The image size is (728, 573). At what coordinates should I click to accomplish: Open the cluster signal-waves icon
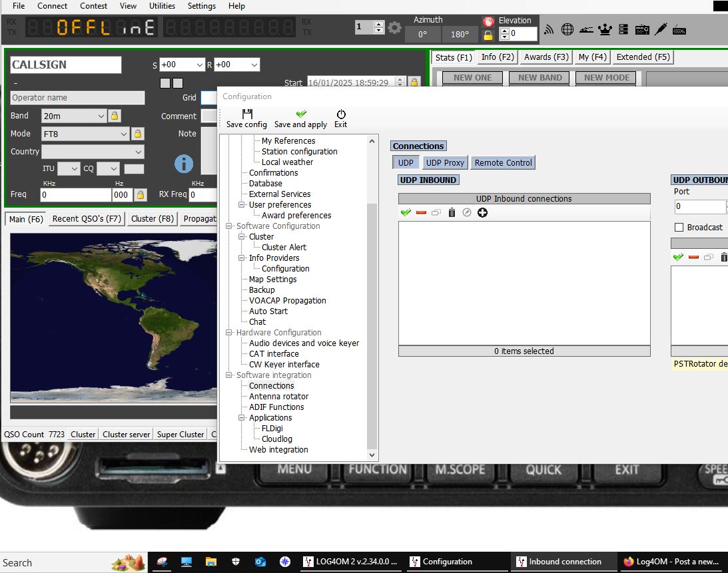(x=549, y=30)
